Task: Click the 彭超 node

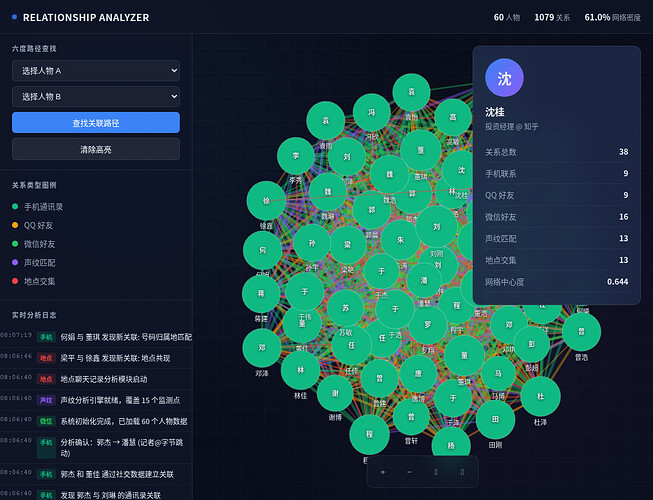Action: point(532,344)
